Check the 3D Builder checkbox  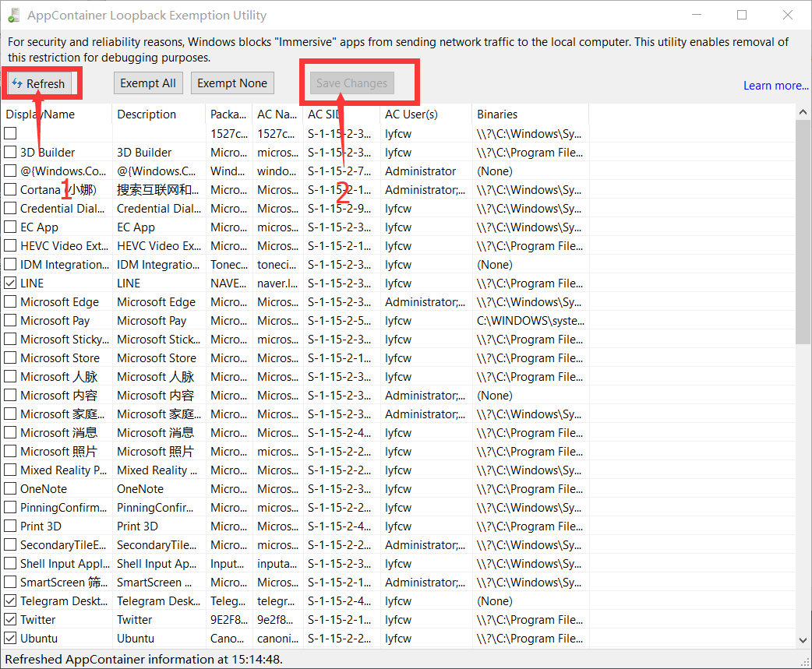[x=10, y=152]
